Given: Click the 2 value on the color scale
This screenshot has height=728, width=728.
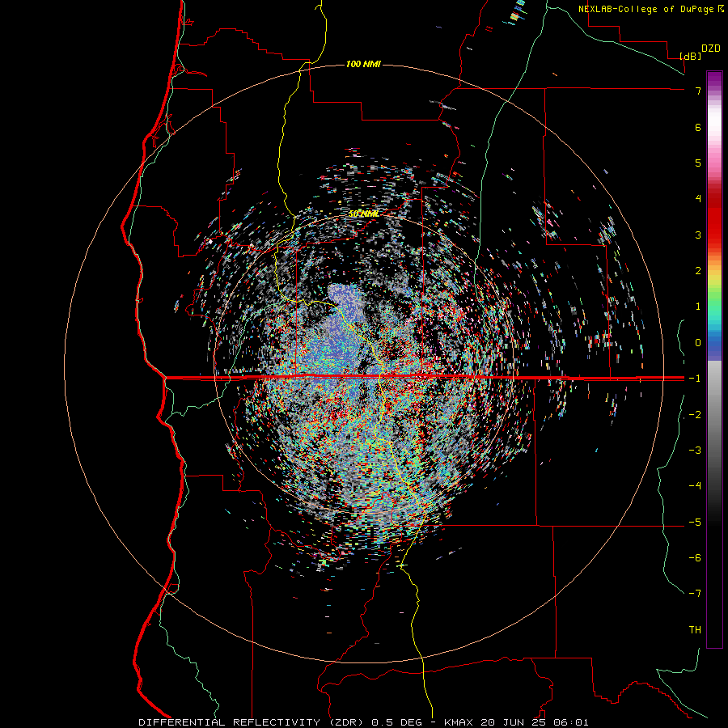Looking at the screenshot, I should (698, 271).
